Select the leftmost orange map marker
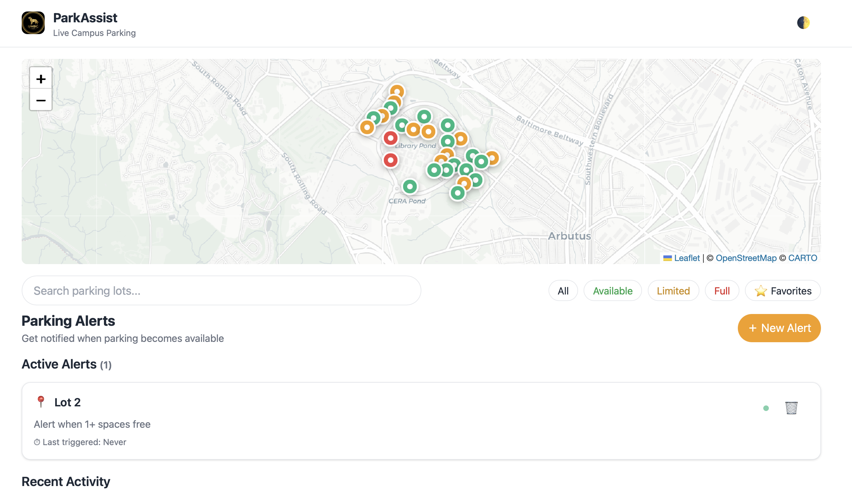 [367, 127]
